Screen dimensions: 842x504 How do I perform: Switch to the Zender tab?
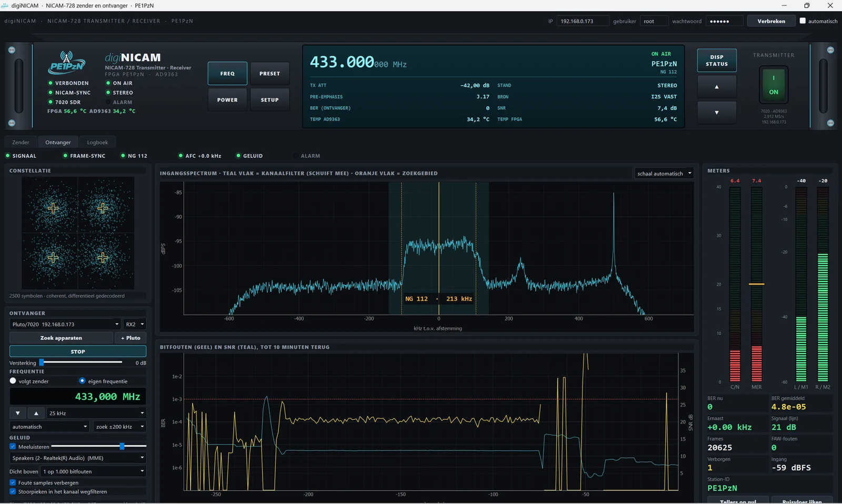(x=21, y=142)
